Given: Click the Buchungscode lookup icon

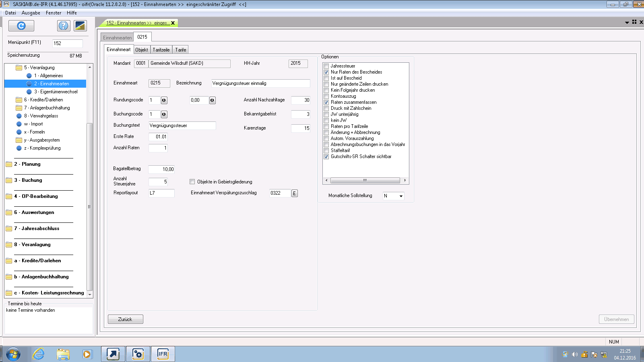Looking at the screenshot, I should pos(164,114).
